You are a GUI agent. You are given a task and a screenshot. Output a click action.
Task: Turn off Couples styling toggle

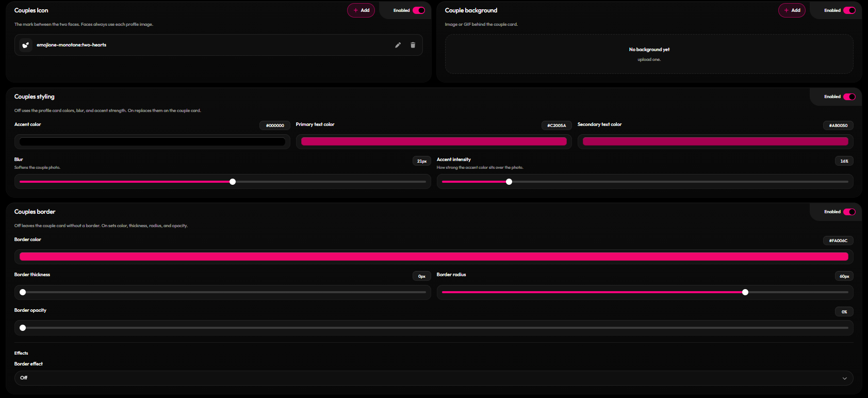(849, 97)
